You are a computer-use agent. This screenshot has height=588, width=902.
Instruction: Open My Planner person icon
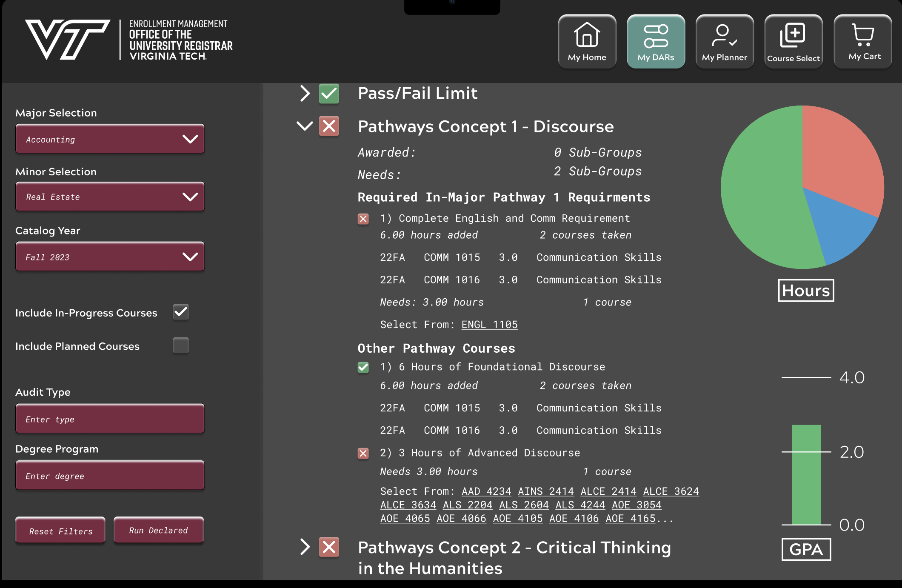pyautogui.click(x=724, y=36)
